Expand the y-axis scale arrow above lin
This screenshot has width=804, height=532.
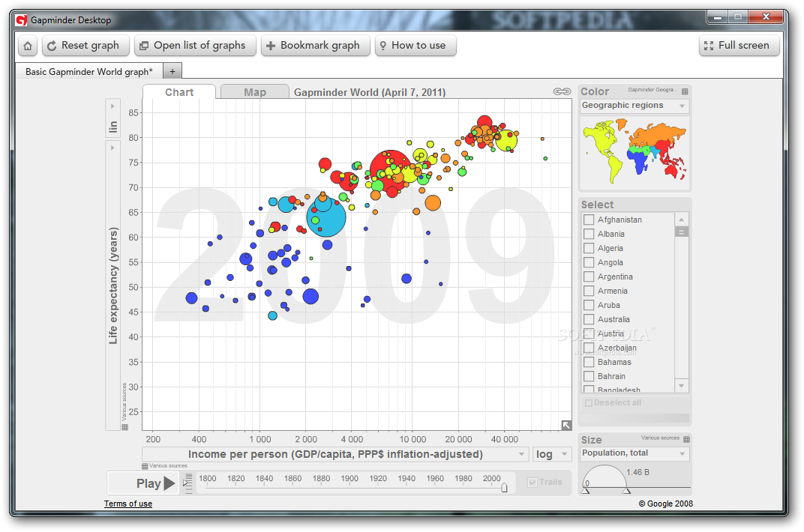(112, 106)
